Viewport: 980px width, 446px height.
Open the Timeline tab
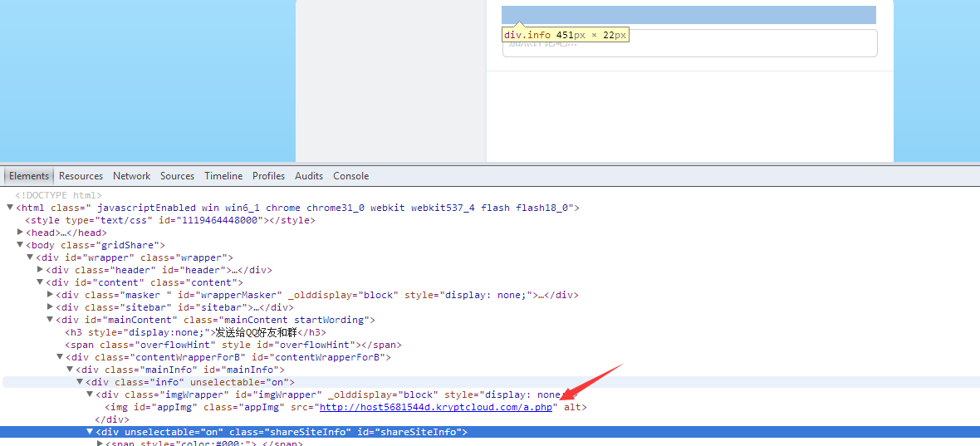point(223,176)
